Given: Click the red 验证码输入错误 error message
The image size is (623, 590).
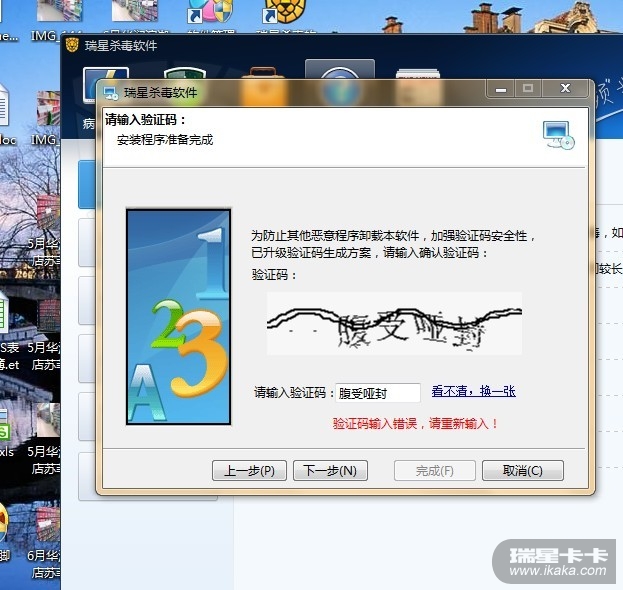Looking at the screenshot, I should [415, 424].
